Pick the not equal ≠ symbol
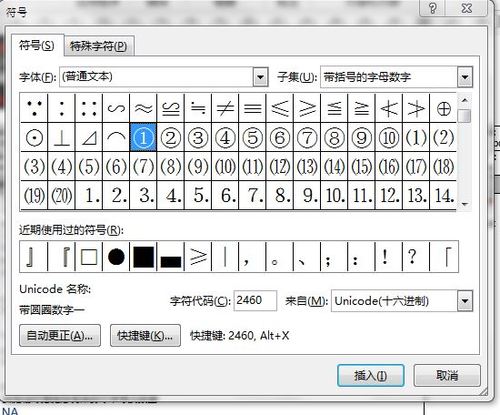 pos(225,108)
